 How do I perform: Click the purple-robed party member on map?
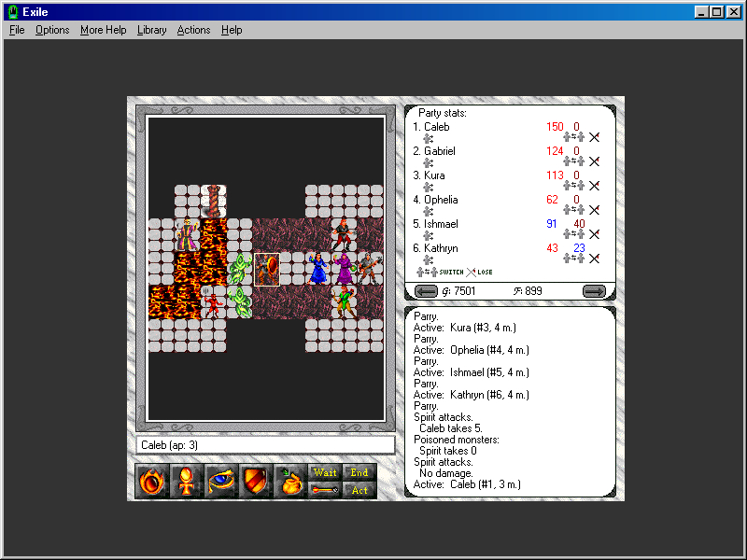[x=344, y=269]
